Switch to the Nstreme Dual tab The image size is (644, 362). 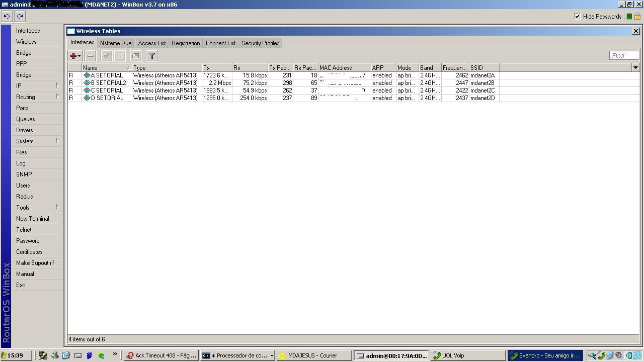(x=116, y=43)
